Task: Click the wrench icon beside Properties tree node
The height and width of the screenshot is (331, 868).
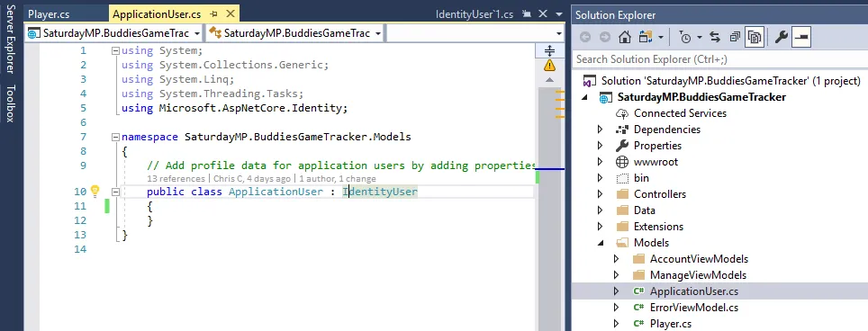Action: 622,146
